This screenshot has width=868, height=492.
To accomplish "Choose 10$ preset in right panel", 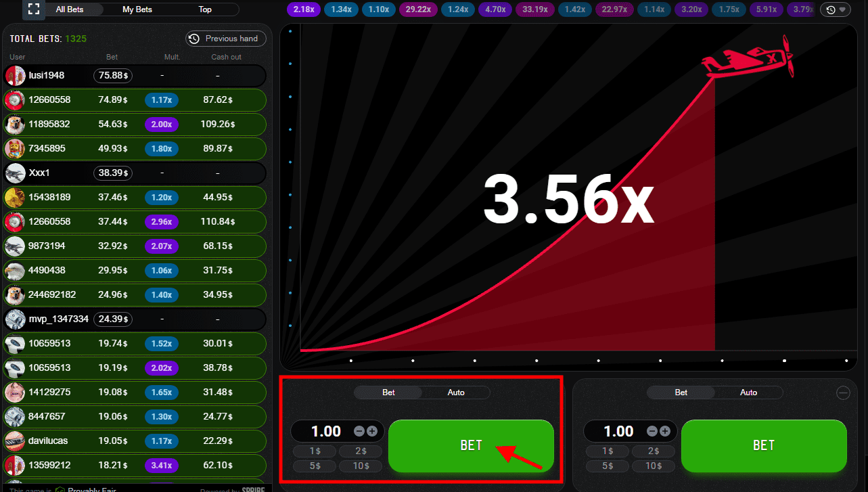I will 653,466.
